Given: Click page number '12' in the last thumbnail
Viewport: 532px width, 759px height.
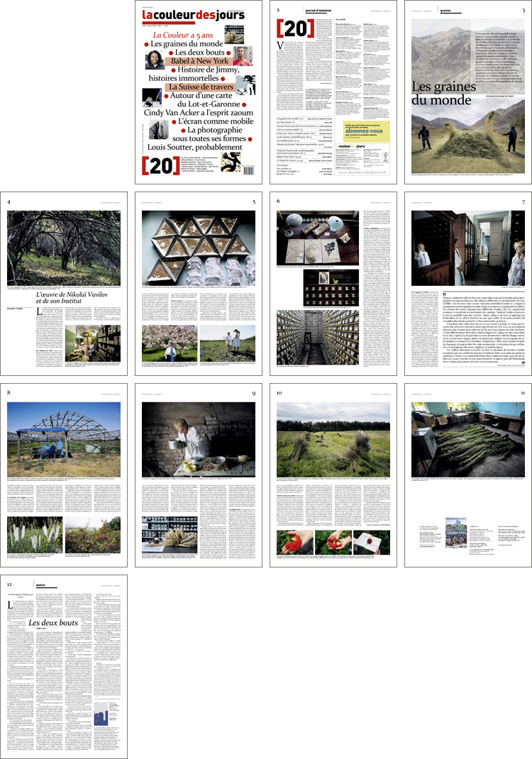Looking at the screenshot, I should tap(9, 585).
